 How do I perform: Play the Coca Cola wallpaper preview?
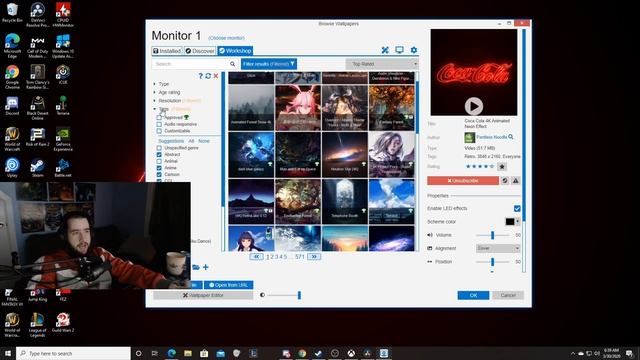point(473,106)
